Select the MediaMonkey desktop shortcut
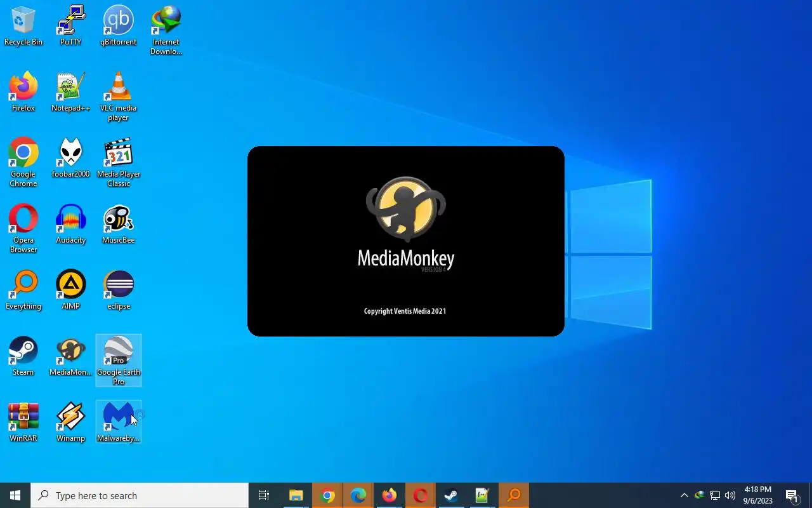Screen dimensions: 812x508 [x=70, y=356]
